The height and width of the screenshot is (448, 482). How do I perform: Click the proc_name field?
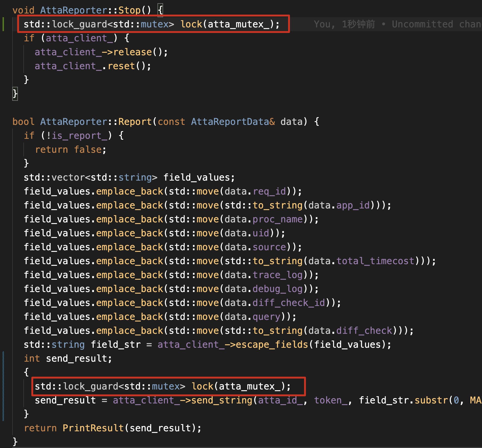pos(278,219)
